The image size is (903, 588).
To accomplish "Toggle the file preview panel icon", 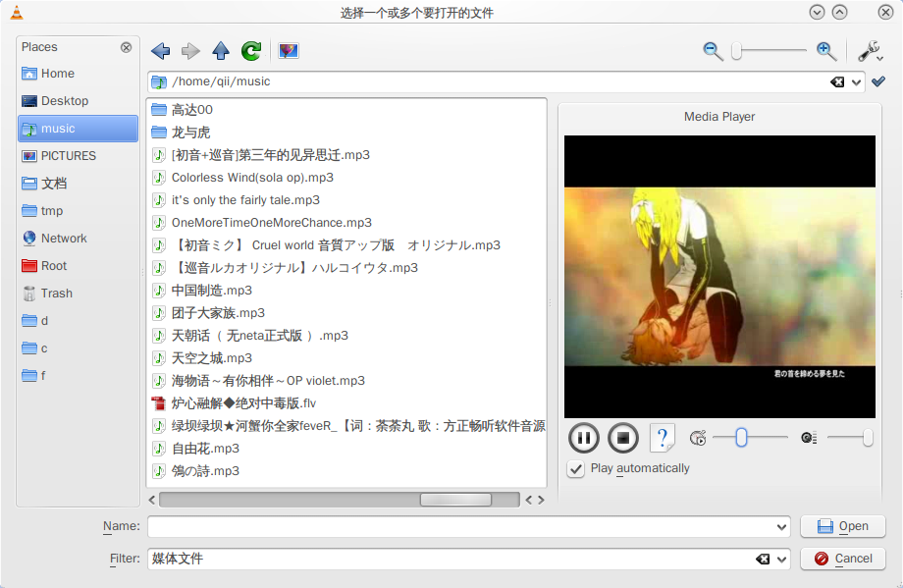I will [x=288, y=51].
